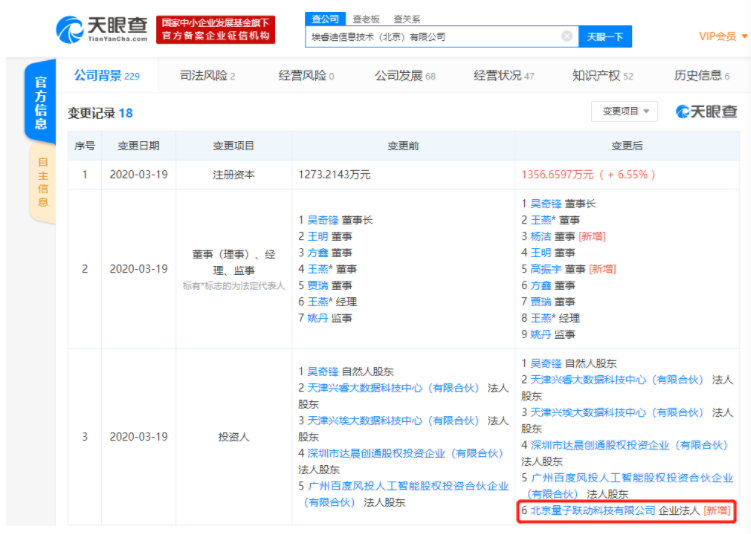
Task: Switch to the 查老板 search tab
Action: (x=365, y=19)
